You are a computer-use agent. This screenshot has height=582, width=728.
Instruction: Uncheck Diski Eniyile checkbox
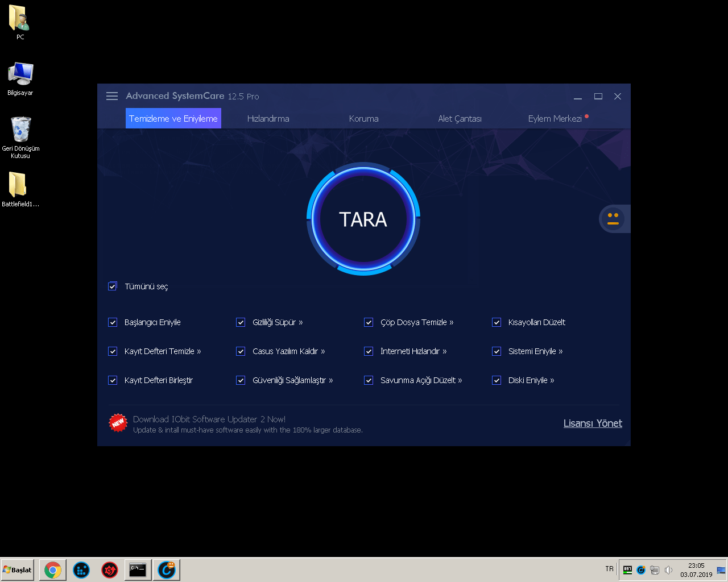pos(497,380)
